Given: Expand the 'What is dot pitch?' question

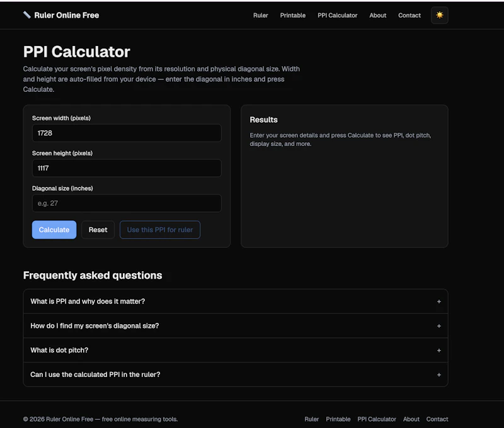Looking at the screenshot, I should [x=236, y=350].
